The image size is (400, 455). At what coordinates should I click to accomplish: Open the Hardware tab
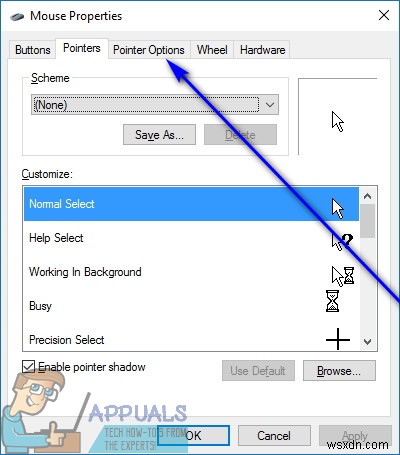262,50
